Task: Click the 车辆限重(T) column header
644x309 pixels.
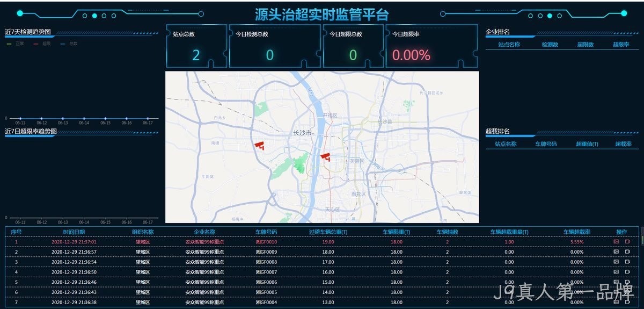Action: pyautogui.click(x=397, y=232)
